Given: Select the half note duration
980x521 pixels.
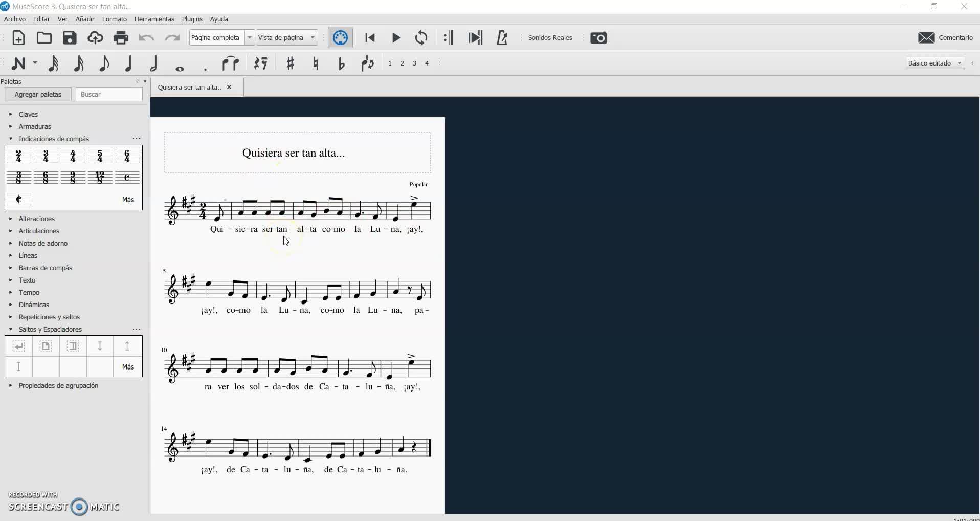Looking at the screenshot, I should pos(154,63).
